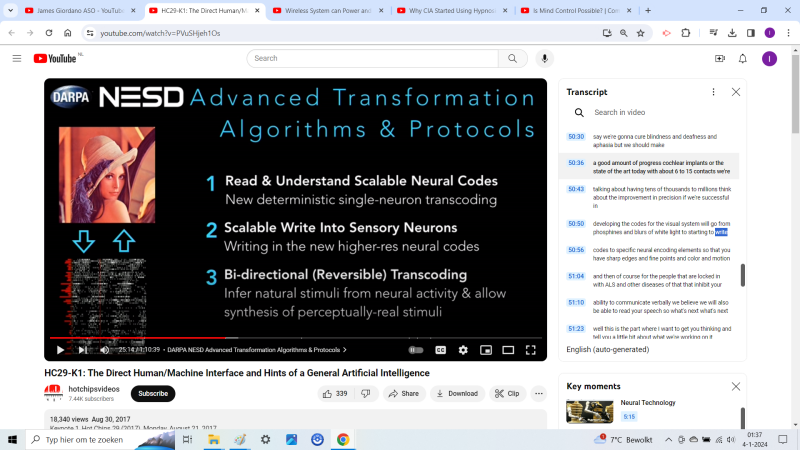Jump to transcript timestamp 50:50
Screen dimensions: 800x450
coord(576,224)
